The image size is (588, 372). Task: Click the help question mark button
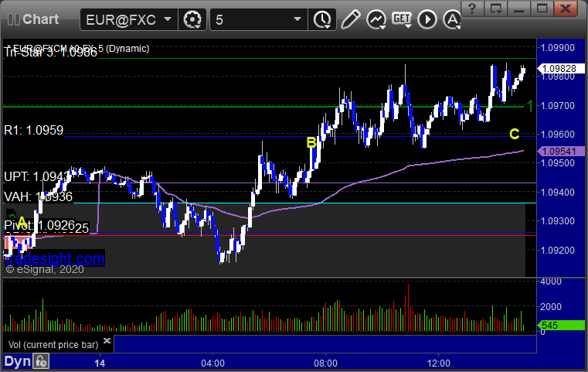[x=472, y=9]
